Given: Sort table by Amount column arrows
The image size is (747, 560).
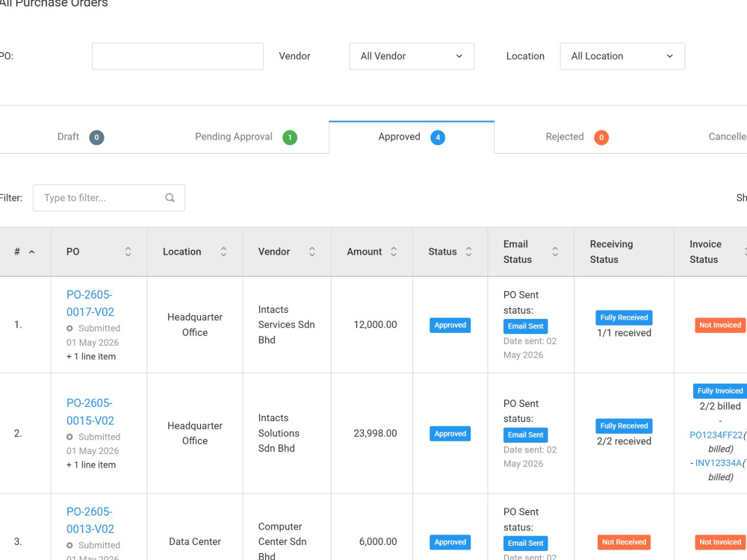Looking at the screenshot, I should (394, 252).
